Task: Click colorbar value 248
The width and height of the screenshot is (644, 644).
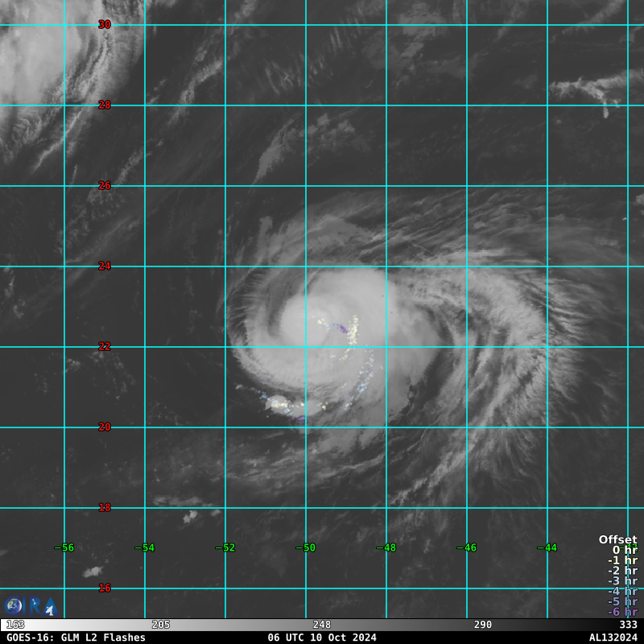Action: point(321,625)
